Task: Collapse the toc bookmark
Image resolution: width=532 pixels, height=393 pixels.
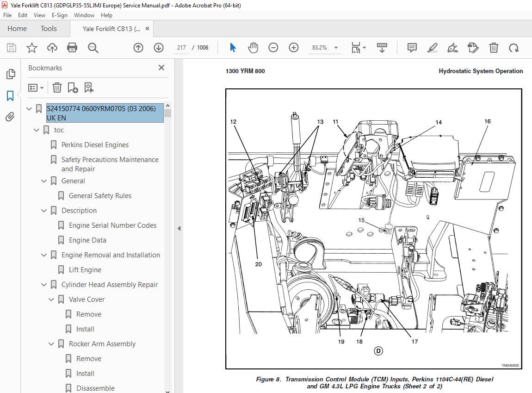Action: tap(37, 130)
